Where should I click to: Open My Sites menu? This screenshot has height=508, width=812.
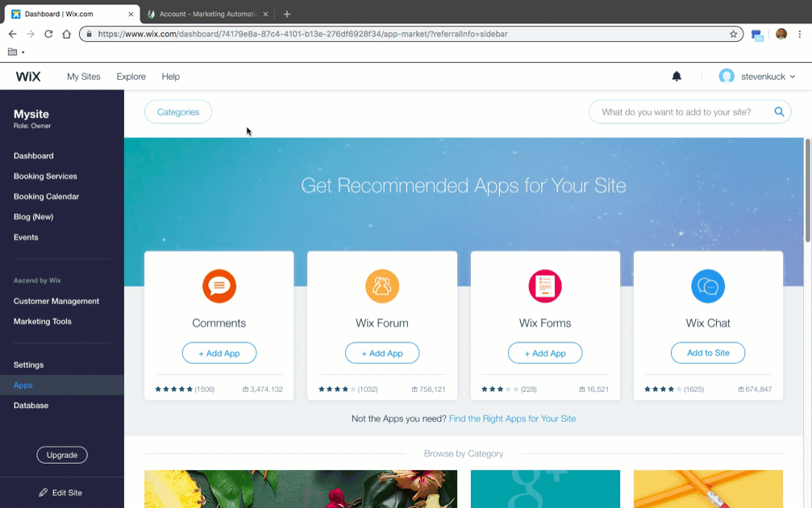click(x=83, y=77)
